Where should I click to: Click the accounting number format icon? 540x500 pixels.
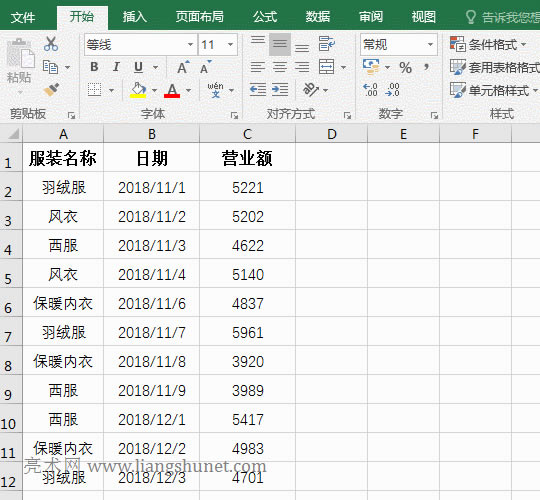371,67
